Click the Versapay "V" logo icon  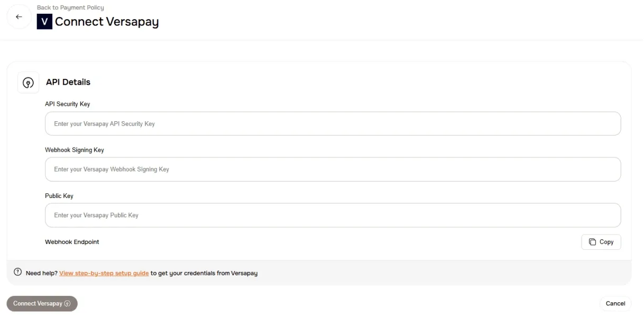44,22
